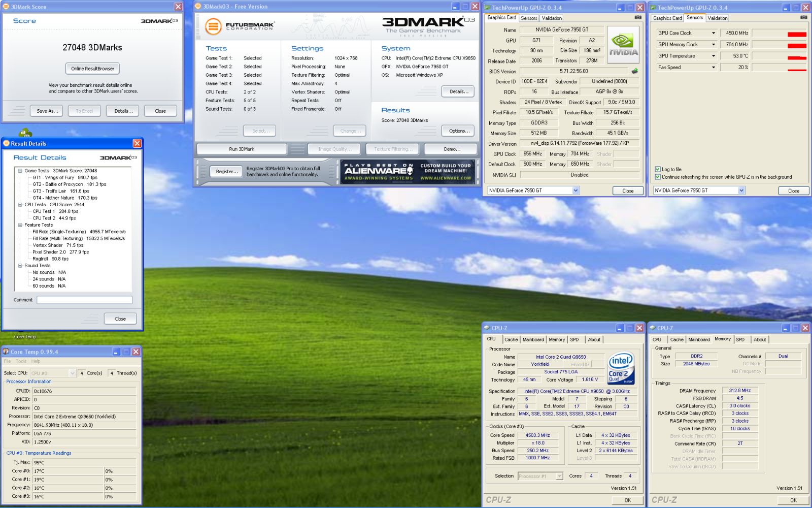The image size is (812, 508).
Task: Open Mainboard tab in the left CPU-Z window
Action: pos(533,339)
